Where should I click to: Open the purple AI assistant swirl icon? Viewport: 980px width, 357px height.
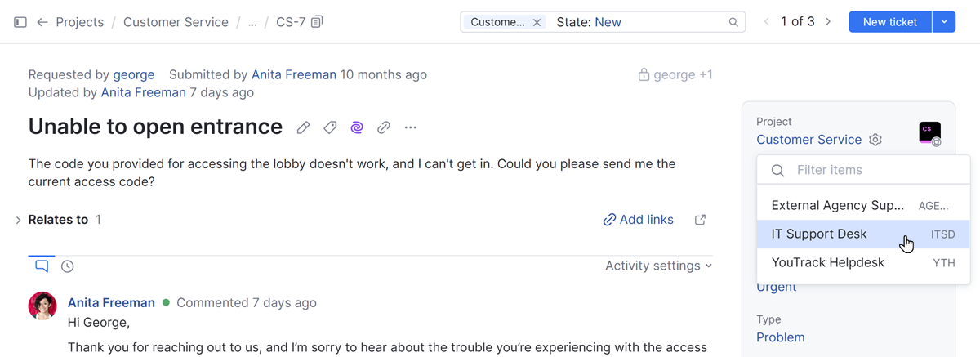pyautogui.click(x=357, y=127)
